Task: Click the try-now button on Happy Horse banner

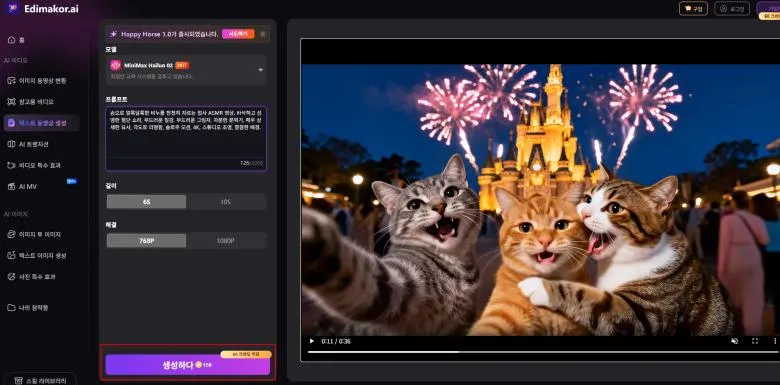Action: click(238, 34)
